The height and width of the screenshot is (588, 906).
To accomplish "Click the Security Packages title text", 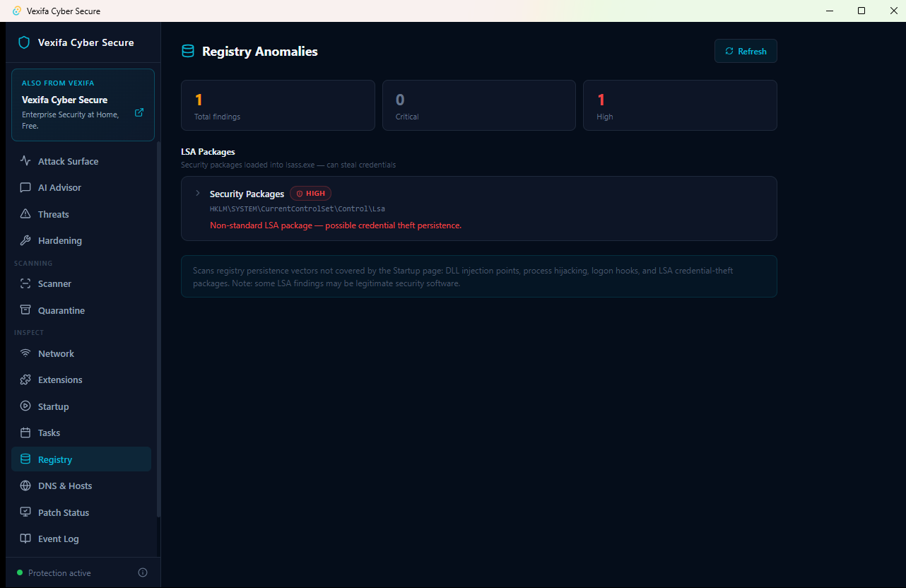I will click(247, 194).
